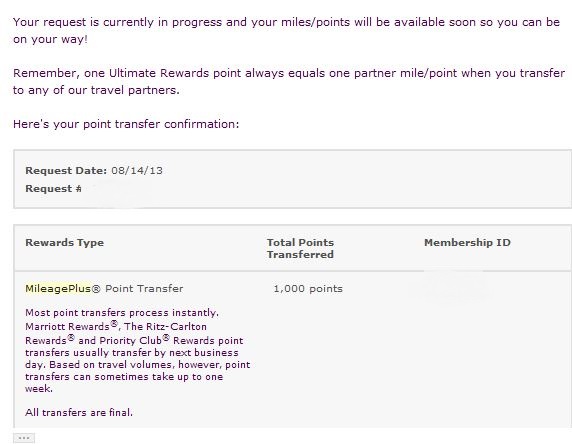Click the blurred Membership ID value
Image resolution: width=572 pixels, height=444 pixels.
coord(456,287)
